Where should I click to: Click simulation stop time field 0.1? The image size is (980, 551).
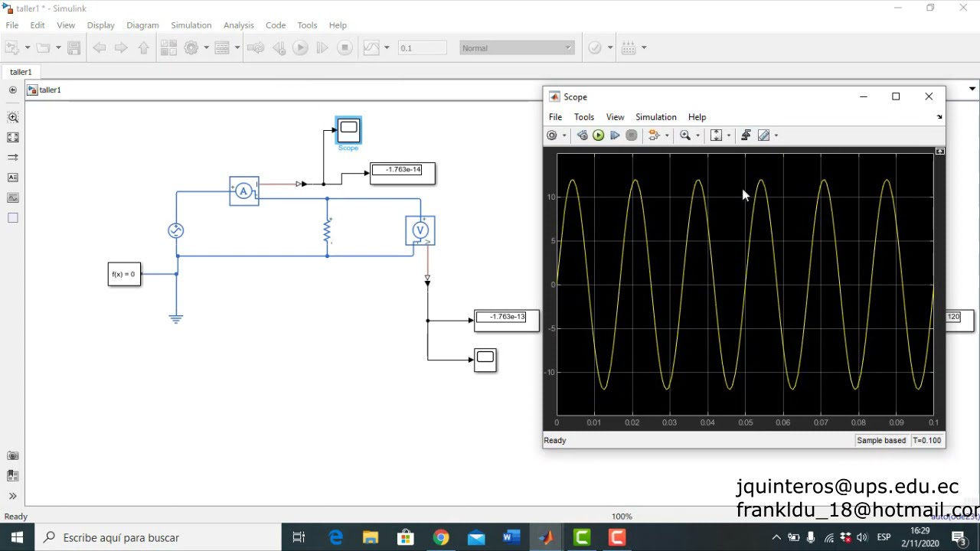coord(422,48)
